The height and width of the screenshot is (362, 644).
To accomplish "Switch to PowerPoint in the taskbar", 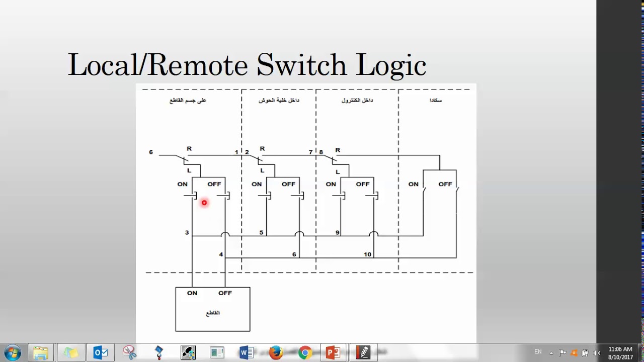I will click(334, 352).
